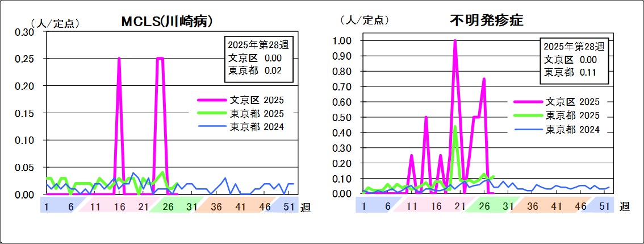The width and height of the screenshot is (644, 244).
Task: Click the 0.90 y-axis label in 不明発疹症 chart
Action: pos(342,56)
